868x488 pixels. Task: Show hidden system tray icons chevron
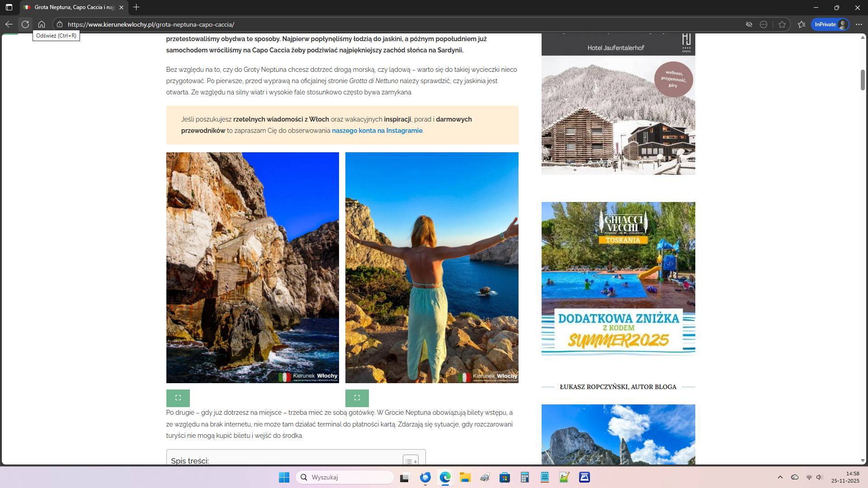(x=780, y=477)
